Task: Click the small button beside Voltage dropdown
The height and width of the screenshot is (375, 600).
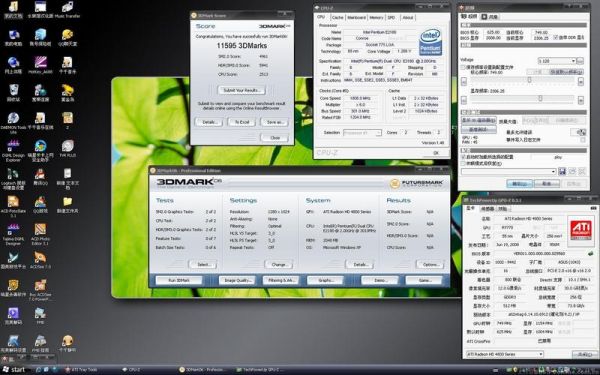Action: [580, 61]
